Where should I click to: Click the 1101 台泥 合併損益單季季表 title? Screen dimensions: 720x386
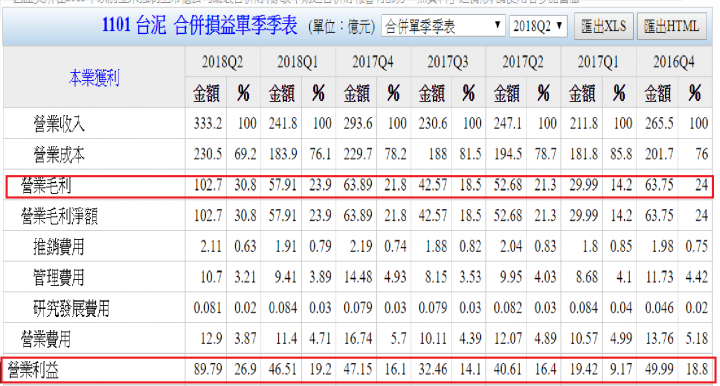(x=199, y=25)
